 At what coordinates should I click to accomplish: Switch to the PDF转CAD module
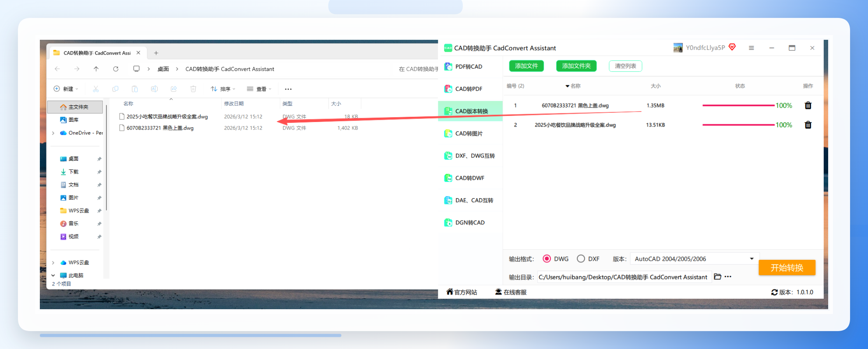tap(470, 66)
